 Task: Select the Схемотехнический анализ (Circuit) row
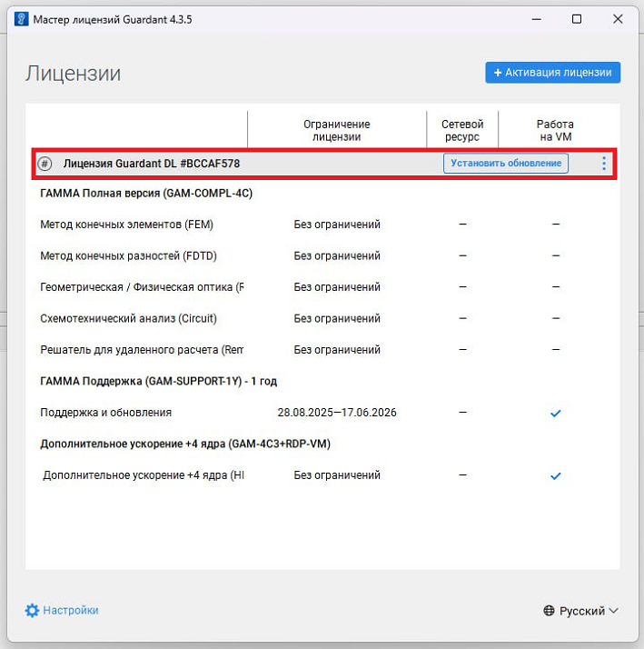[129, 319]
